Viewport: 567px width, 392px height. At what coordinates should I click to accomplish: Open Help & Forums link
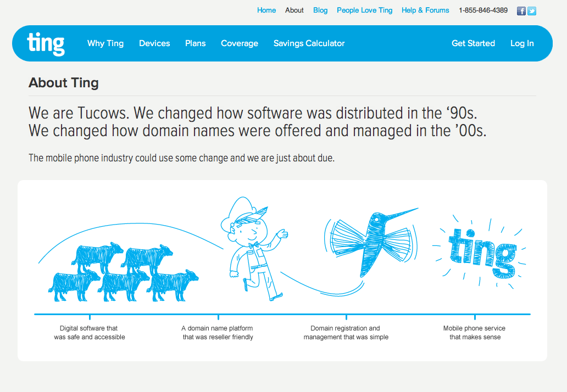pyautogui.click(x=425, y=10)
